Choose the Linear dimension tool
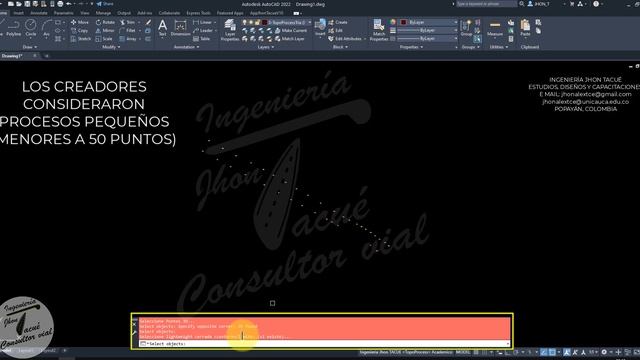The image size is (640, 360). click(203, 22)
